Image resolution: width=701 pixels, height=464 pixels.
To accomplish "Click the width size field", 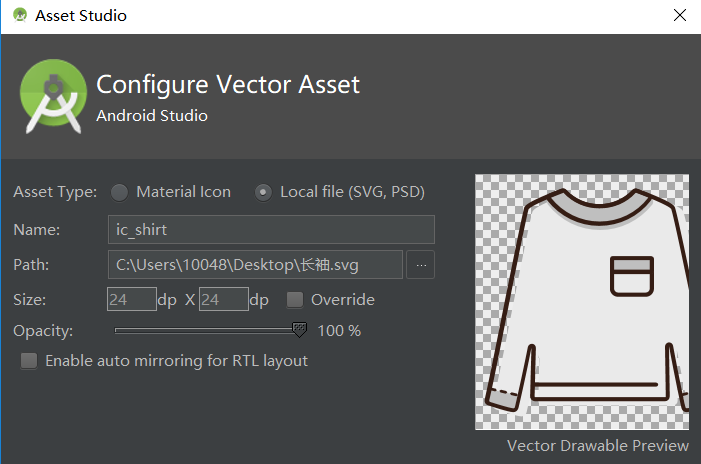I will tap(132, 299).
